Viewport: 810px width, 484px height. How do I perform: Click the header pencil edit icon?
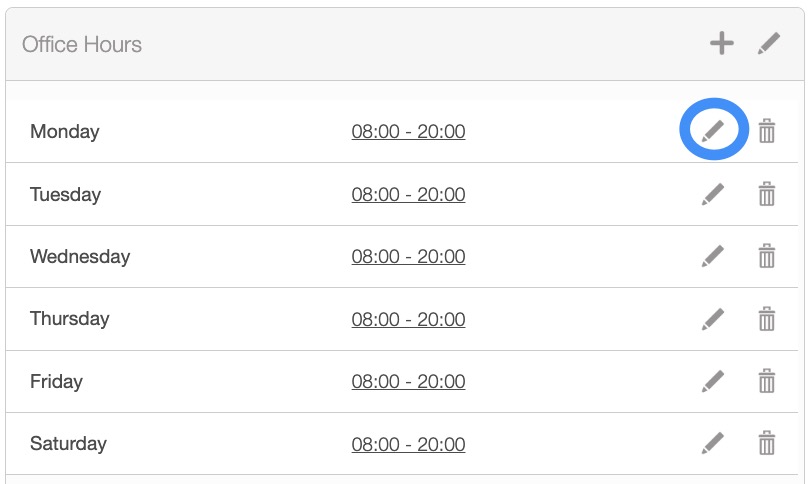pos(768,43)
